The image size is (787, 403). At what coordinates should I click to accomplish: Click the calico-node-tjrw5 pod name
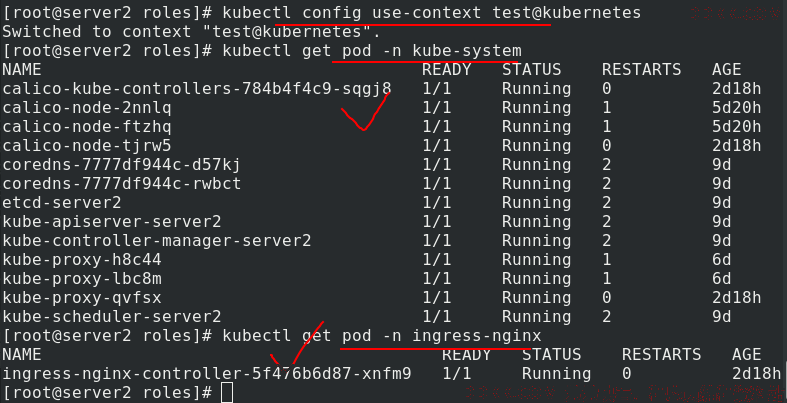tap(87, 146)
